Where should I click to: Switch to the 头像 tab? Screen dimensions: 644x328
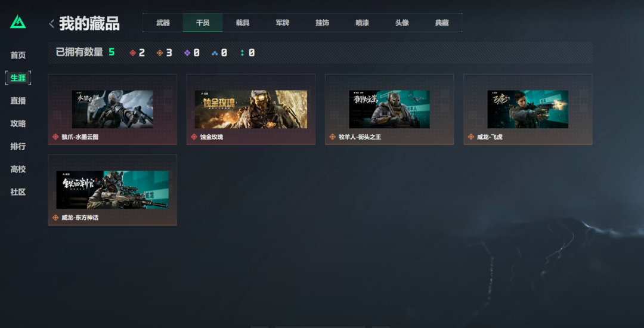pyautogui.click(x=402, y=23)
